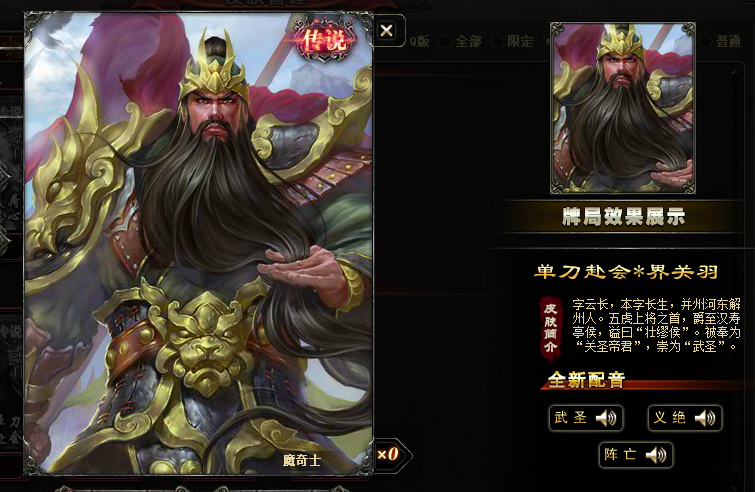755x492 pixels.
Task: Click the speaker icon beside 武圣
Action: [606, 418]
